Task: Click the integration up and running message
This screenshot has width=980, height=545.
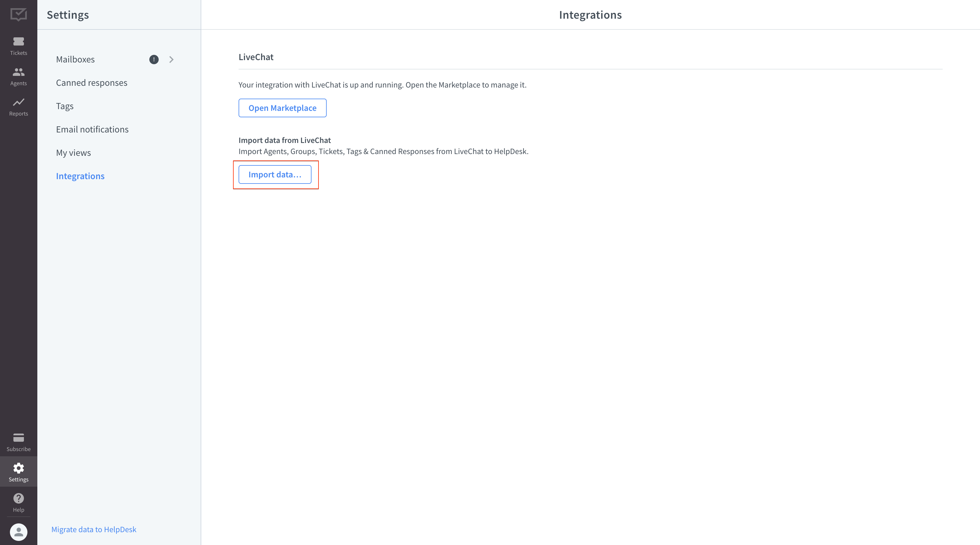Action: tap(382, 85)
